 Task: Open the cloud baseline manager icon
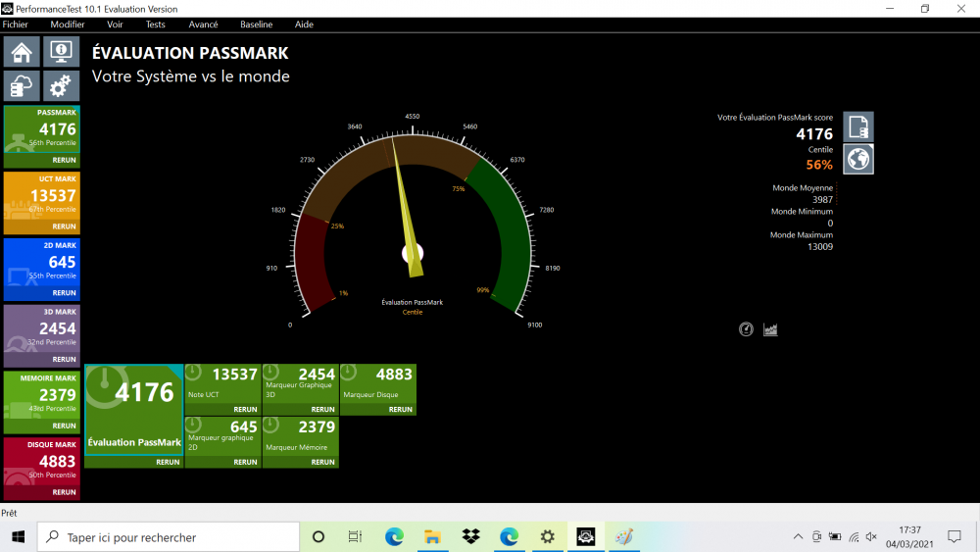tap(22, 85)
